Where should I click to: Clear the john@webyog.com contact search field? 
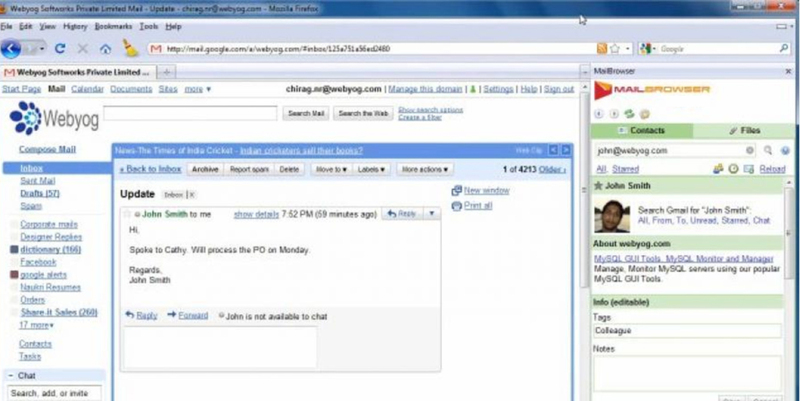[749, 151]
